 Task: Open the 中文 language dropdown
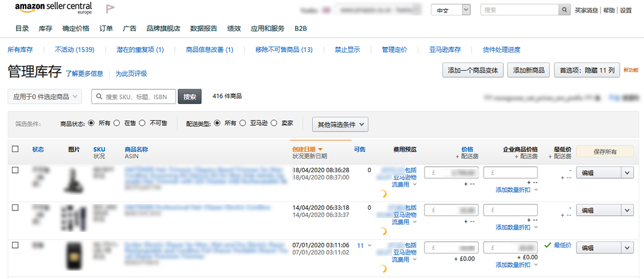(451, 10)
